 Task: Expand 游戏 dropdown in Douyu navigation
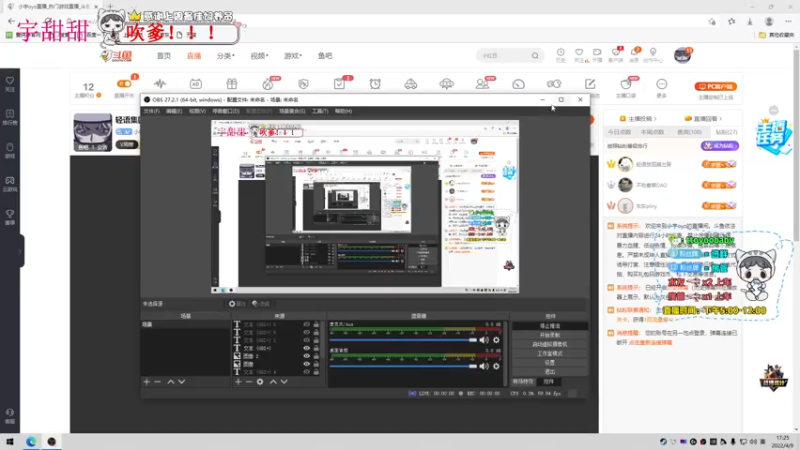(x=293, y=56)
